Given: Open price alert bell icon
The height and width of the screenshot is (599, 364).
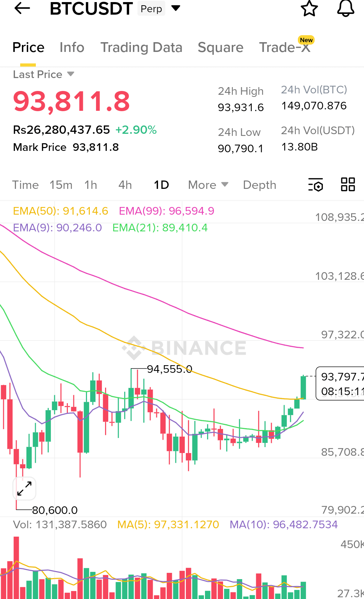Looking at the screenshot, I should tap(346, 8).
